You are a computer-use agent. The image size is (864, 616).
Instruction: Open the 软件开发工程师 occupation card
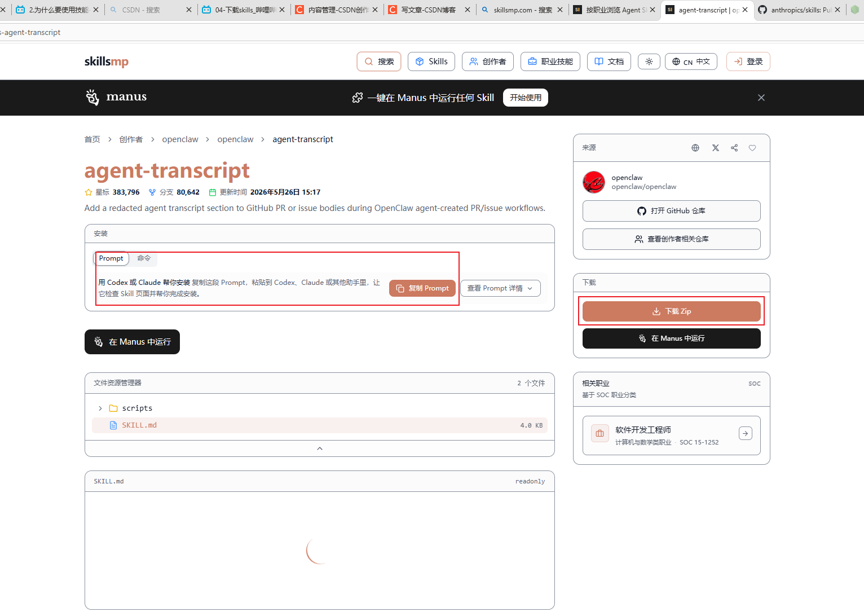(x=672, y=435)
